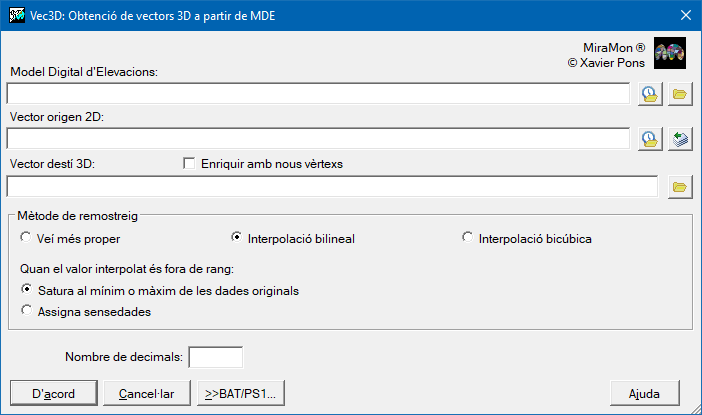Click the Vec3D title bar app icon
This screenshot has height=415, width=702.
(x=15, y=15)
